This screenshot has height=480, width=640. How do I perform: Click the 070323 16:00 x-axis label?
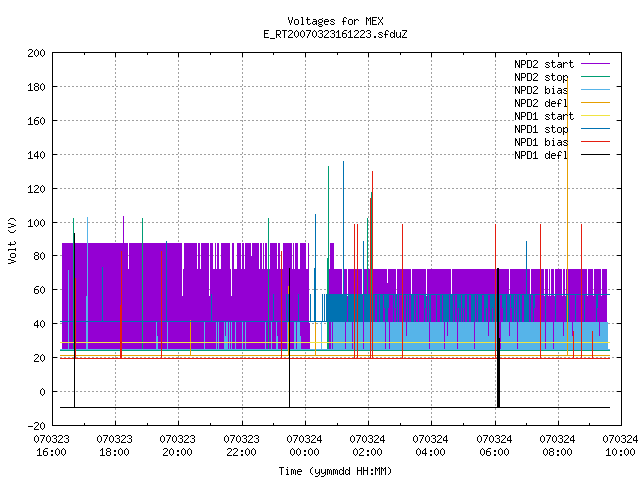51,446
